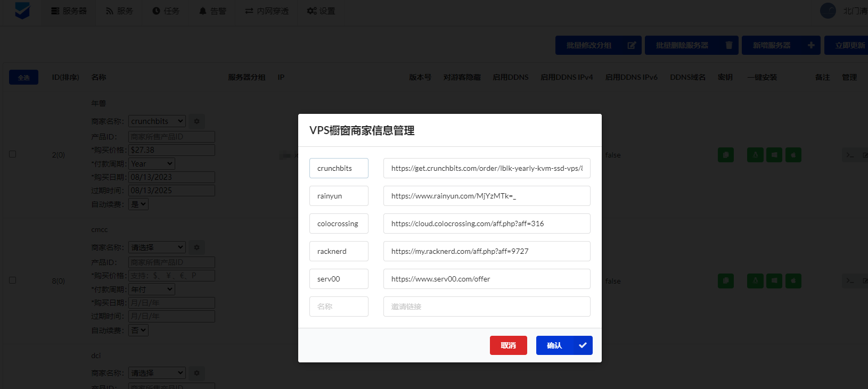This screenshot has height=389, width=868.
Task: Copy Windows install command for server 2(0)
Action: (774, 155)
